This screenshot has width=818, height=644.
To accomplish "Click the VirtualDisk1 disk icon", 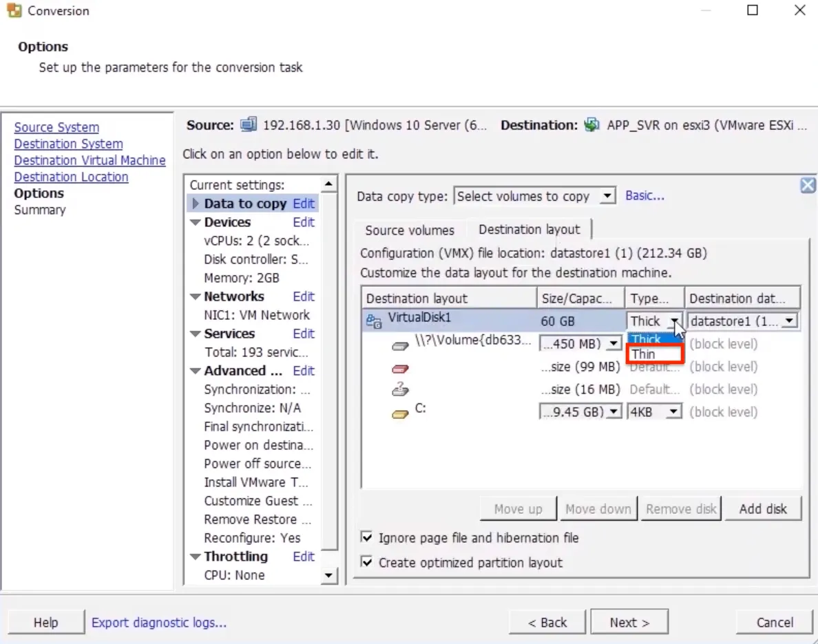I will point(373,320).
